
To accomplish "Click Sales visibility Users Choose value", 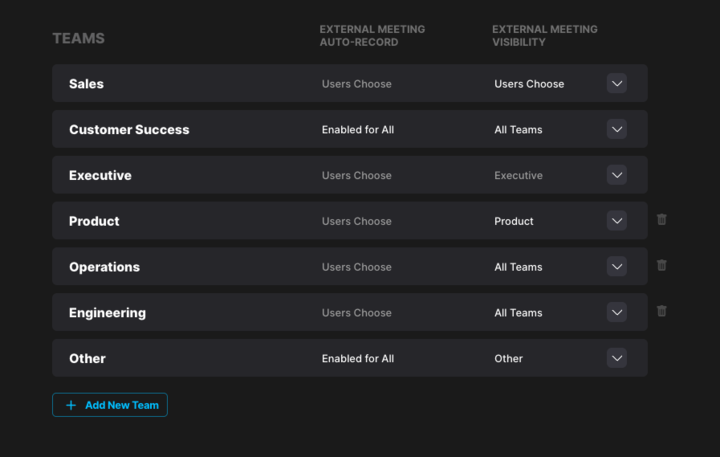I will point(529,84).
